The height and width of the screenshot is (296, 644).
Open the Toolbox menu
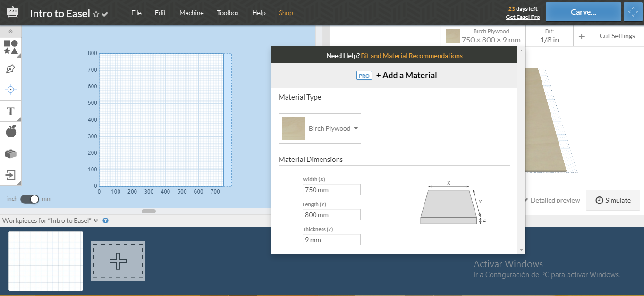(228, 13)
